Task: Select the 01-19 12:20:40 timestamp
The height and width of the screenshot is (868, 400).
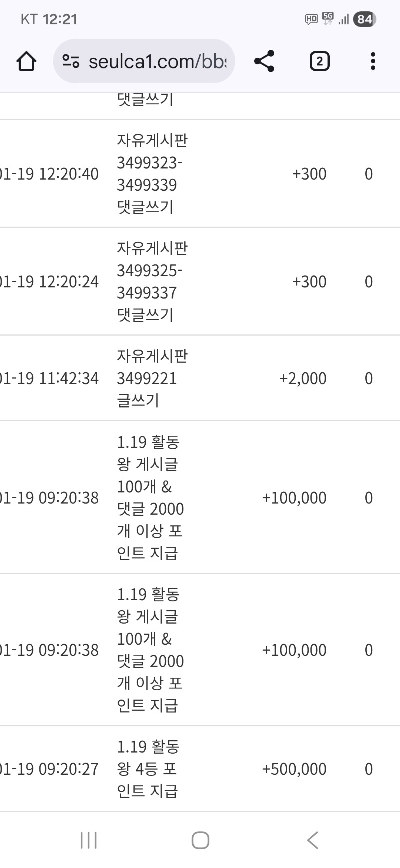Action: coord(49,174)
